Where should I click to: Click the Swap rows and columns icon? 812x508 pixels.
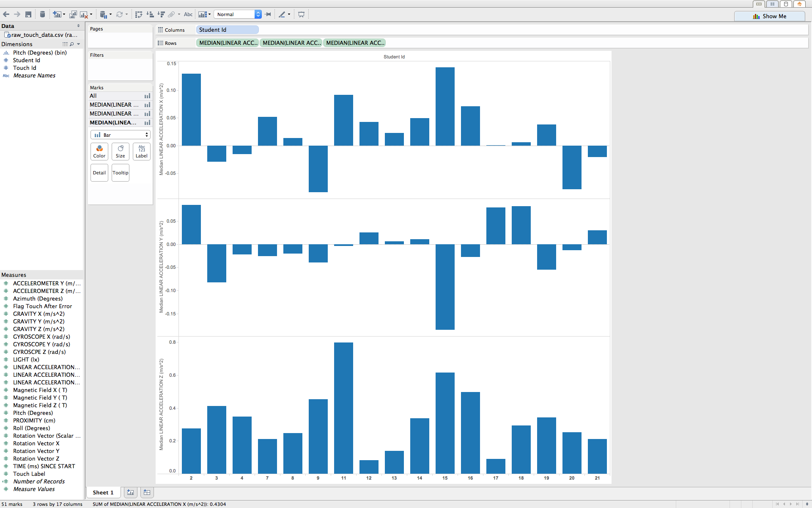138,14
